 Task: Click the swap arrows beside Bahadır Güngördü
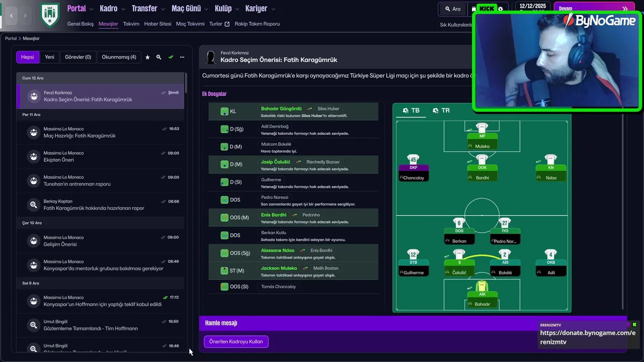point(310,109)
